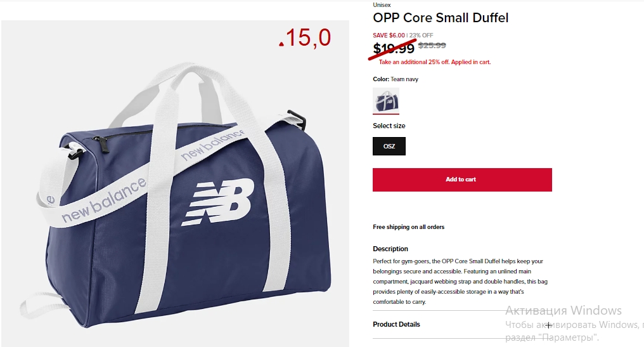Click the black zipper pull on the duffel
644x347 pixels.
103,145
